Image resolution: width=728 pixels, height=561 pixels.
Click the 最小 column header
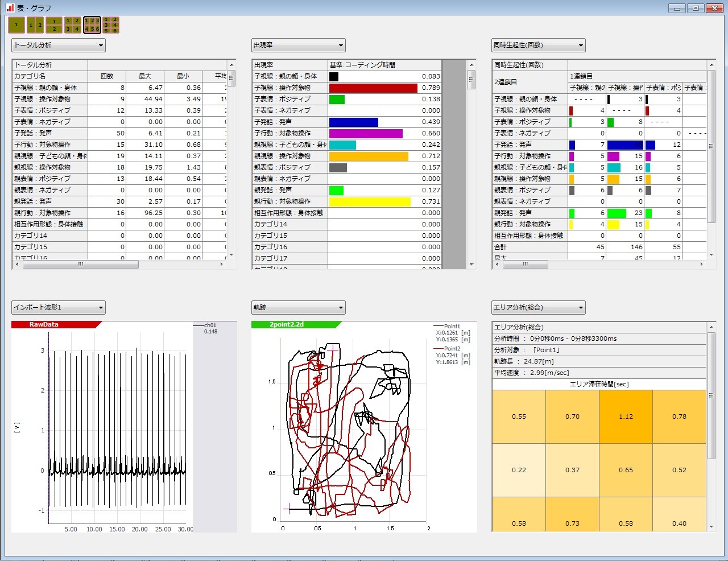coord(183,76)
